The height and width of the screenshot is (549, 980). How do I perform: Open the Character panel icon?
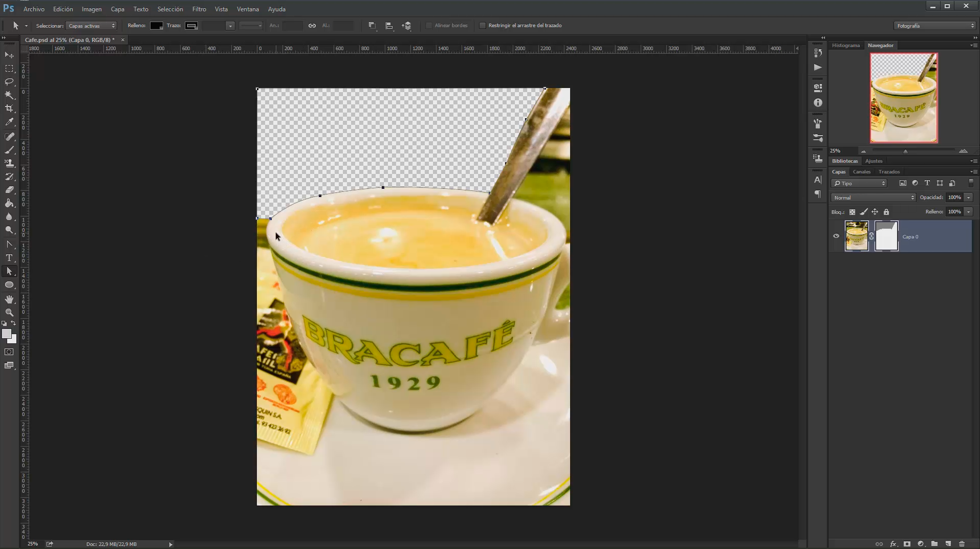[x=818, y=180]
